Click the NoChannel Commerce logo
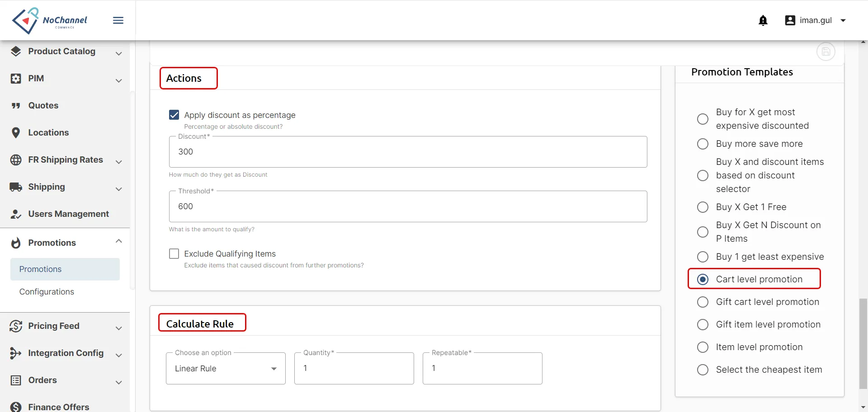The image size is (868, 412). 50,20
